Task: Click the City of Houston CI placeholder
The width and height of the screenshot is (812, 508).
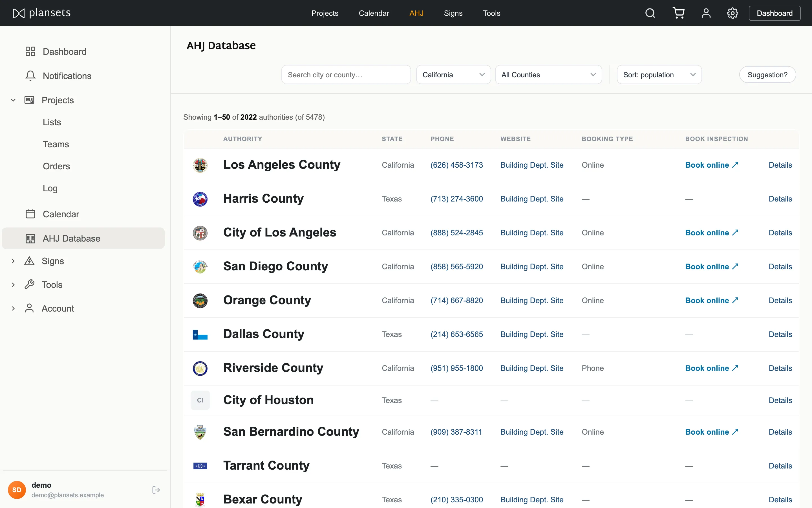Action: pyautogui.click(x=200, y=400)
